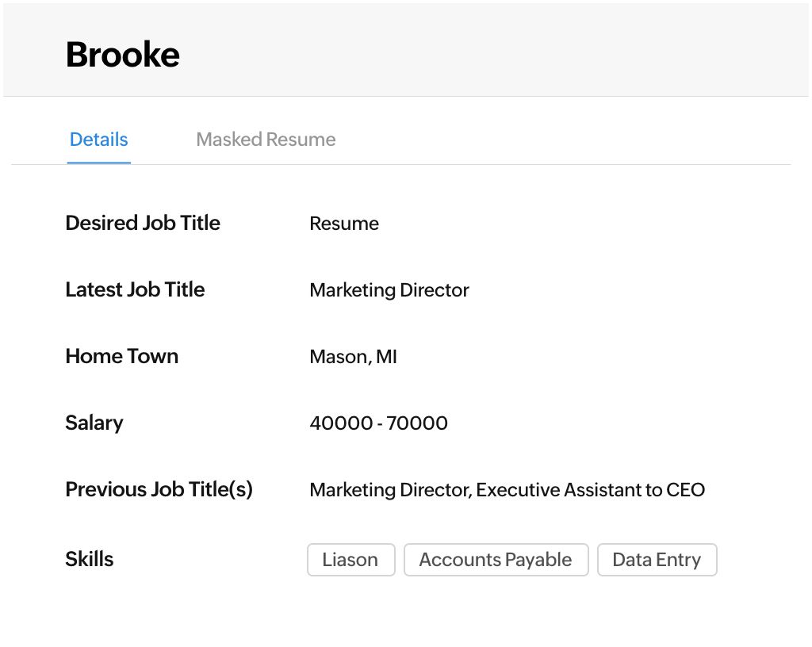Viewport: 812px width, 647px height.
Task: Click the Skills field label
Action: click(x=89, y=559)
